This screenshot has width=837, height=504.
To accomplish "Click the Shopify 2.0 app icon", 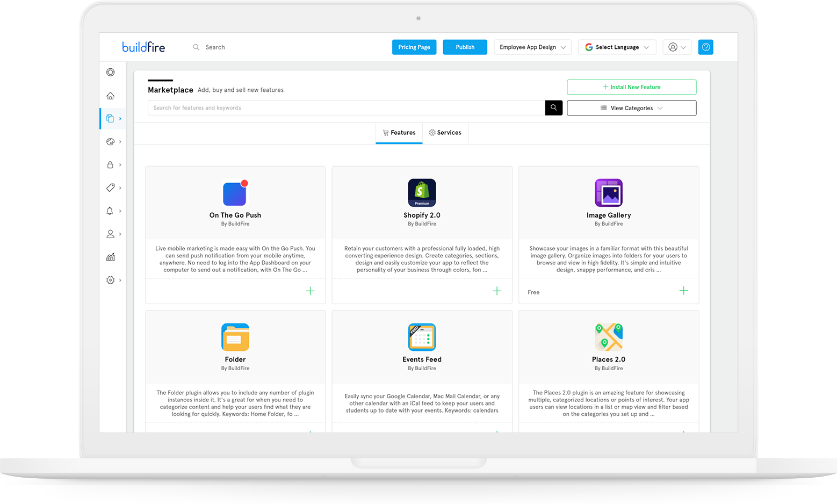I will point(422,193).
